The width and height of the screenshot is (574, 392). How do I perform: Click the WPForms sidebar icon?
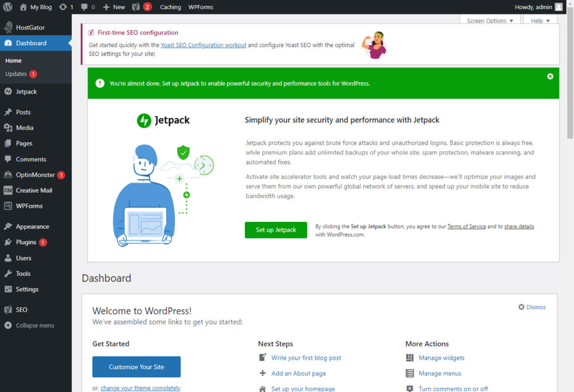pos(8,206)
